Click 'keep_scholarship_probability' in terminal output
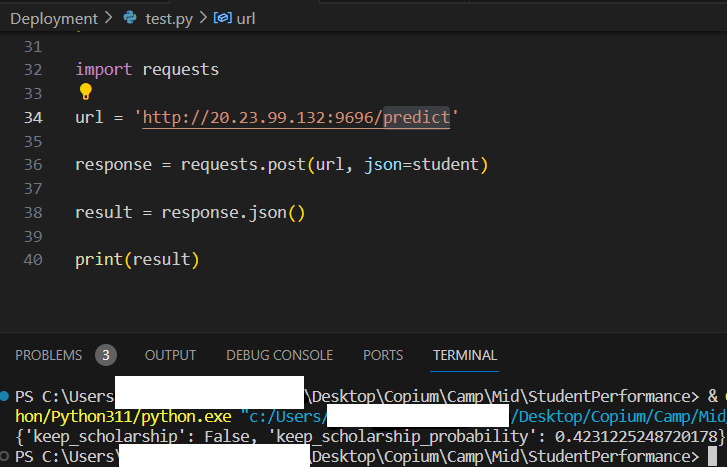 [x=402, y=436]
